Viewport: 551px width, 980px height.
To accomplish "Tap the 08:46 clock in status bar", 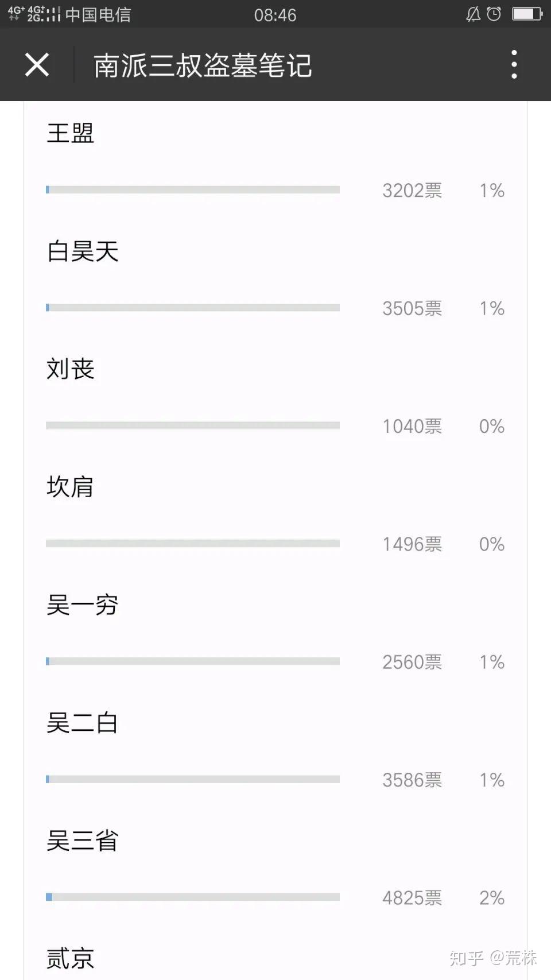I will [x=275, y=15].
